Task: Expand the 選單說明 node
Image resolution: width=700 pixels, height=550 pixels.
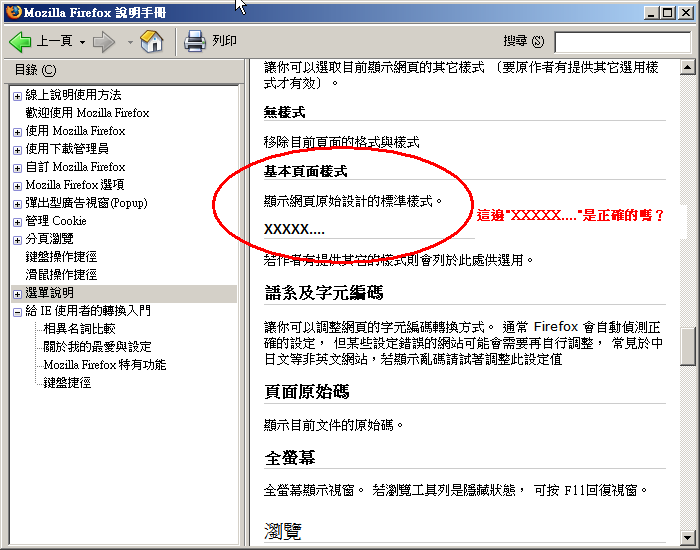Action: pyautogui.click(x=17, y=294)
